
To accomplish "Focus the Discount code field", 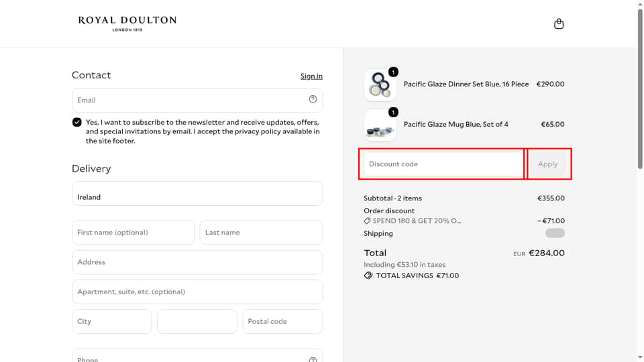I will pyautogui.click(x=443, y=164).
